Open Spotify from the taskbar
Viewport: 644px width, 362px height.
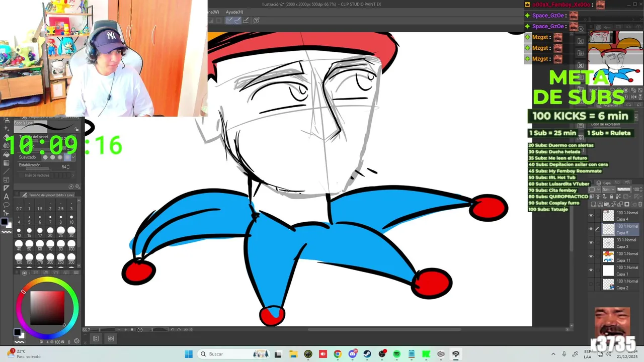pyautogui.click(x=396, y=354)
